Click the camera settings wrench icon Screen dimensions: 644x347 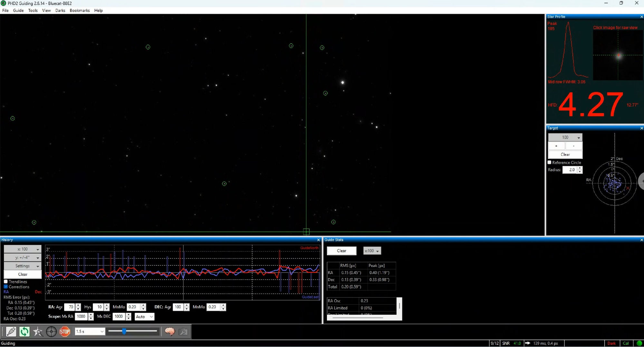tap(183, 332)
